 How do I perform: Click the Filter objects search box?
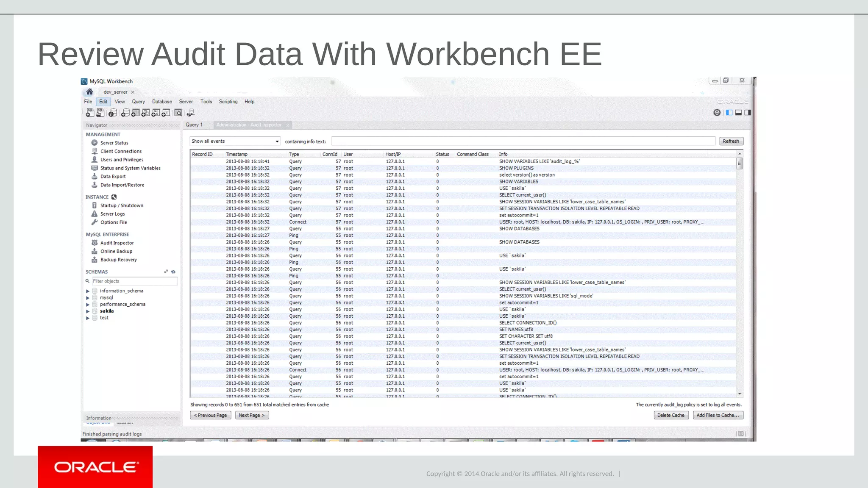pos(134,281)
